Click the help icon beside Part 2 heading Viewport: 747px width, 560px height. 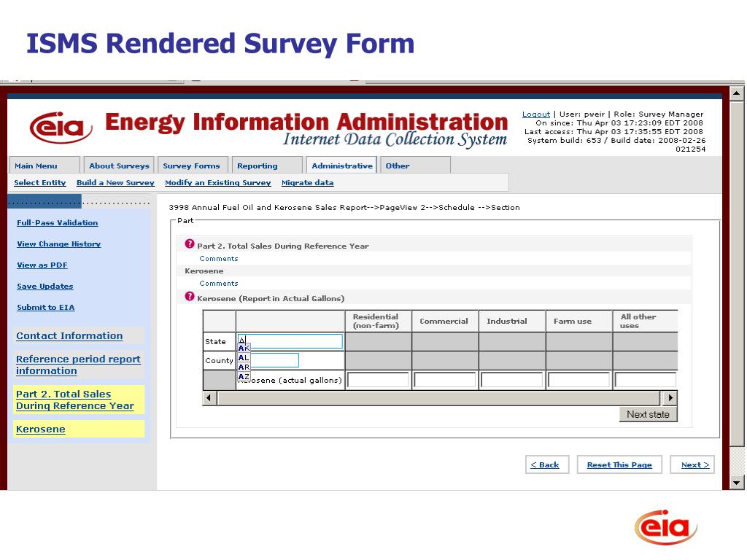(190, 244)
